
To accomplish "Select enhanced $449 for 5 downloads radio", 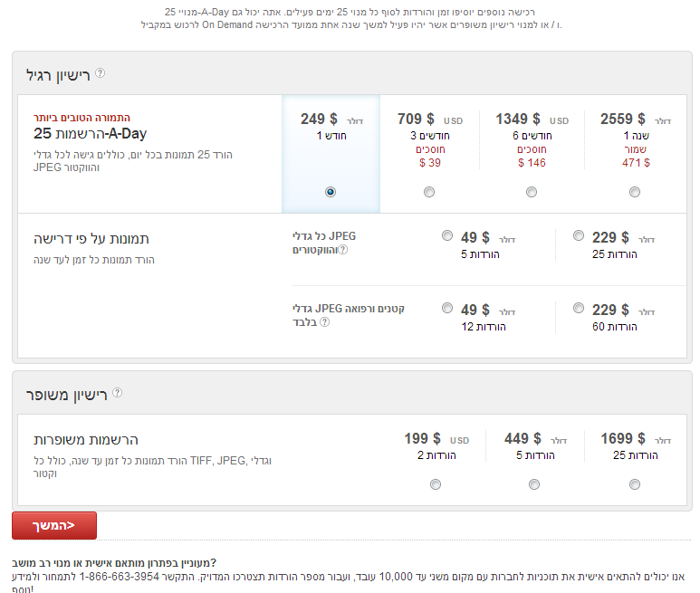I will coord(532,484).
